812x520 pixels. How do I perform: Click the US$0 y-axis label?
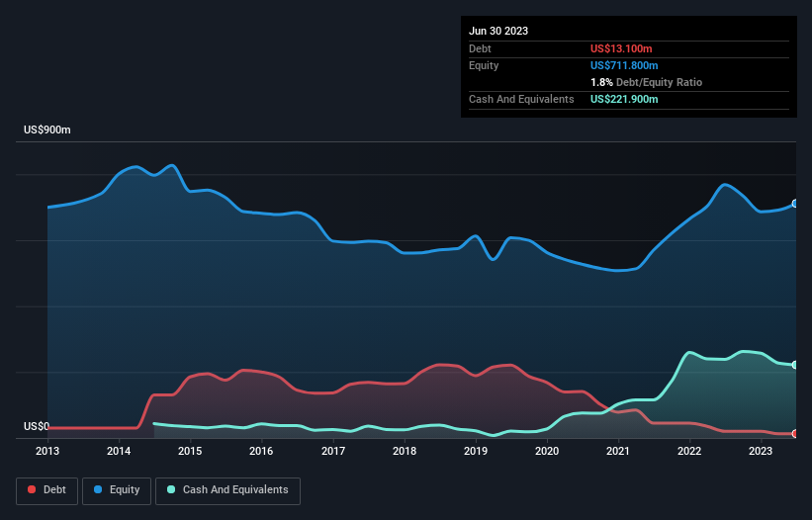[x=37, y=426]
